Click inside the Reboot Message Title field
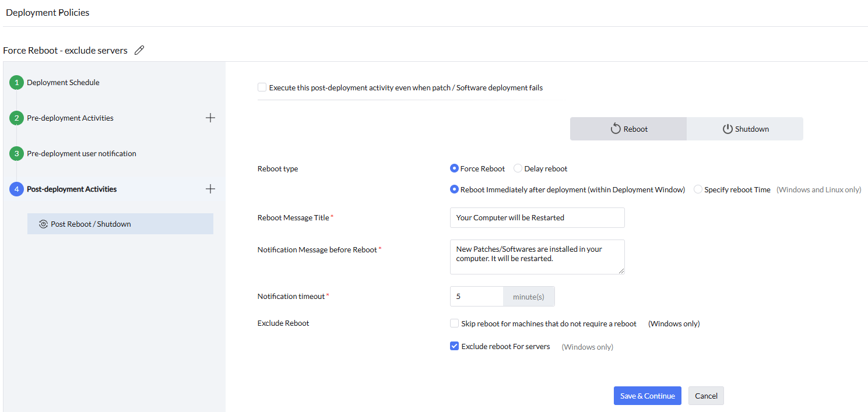 [536, 217]
